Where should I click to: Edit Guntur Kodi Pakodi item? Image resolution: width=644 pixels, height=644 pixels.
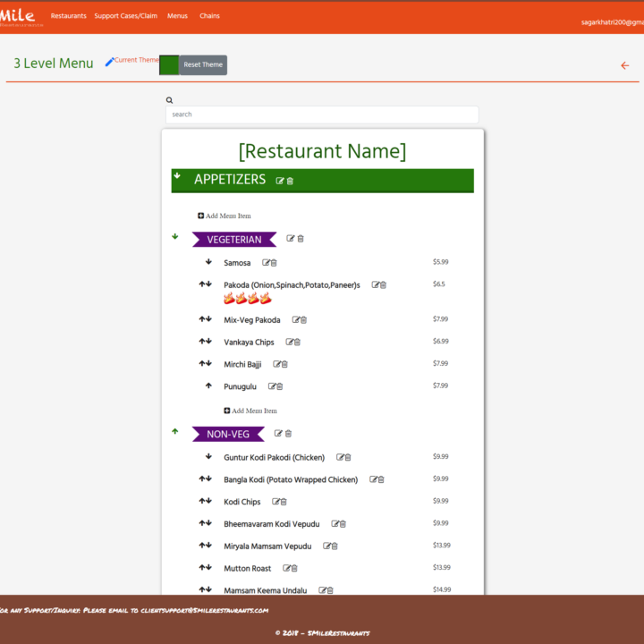(x=340, y=457)
